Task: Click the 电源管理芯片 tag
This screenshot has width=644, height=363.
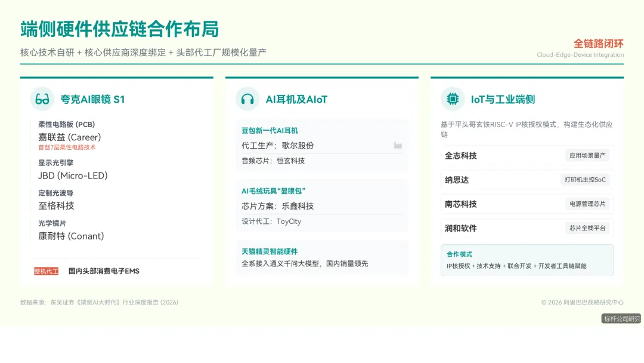Action: pos(587,204)
